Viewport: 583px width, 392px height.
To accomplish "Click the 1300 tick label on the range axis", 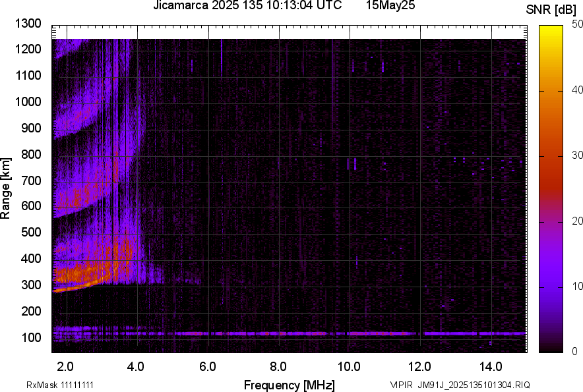I will click(28, 24).
